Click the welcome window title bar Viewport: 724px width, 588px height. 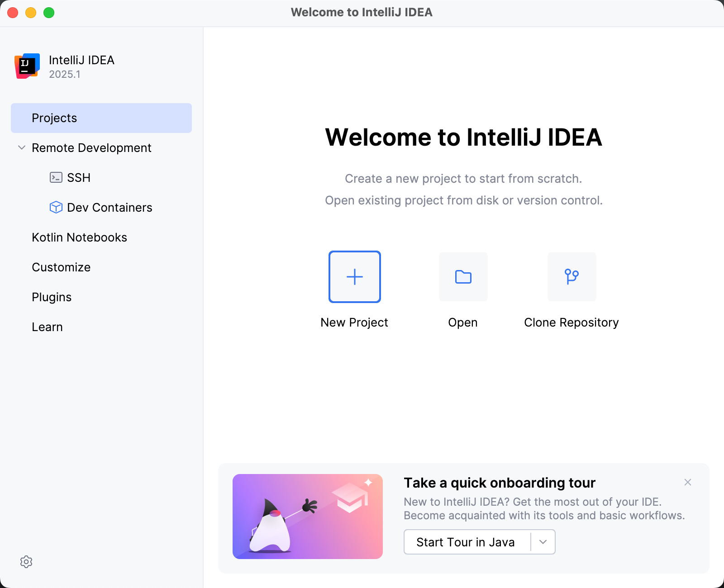click(362, 12)
